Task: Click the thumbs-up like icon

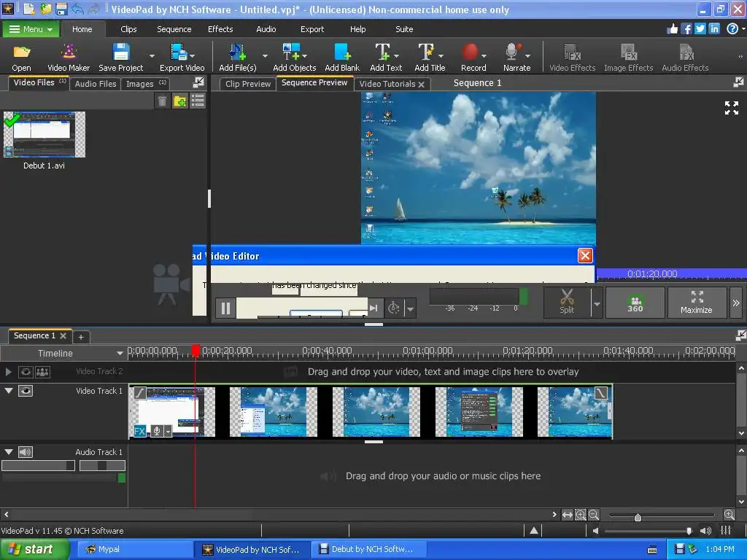Action: (672, 29)
